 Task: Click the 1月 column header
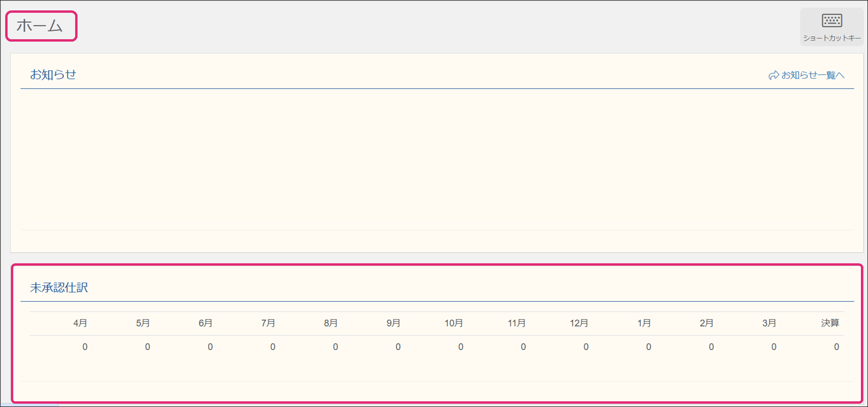[x=644, y=323]
